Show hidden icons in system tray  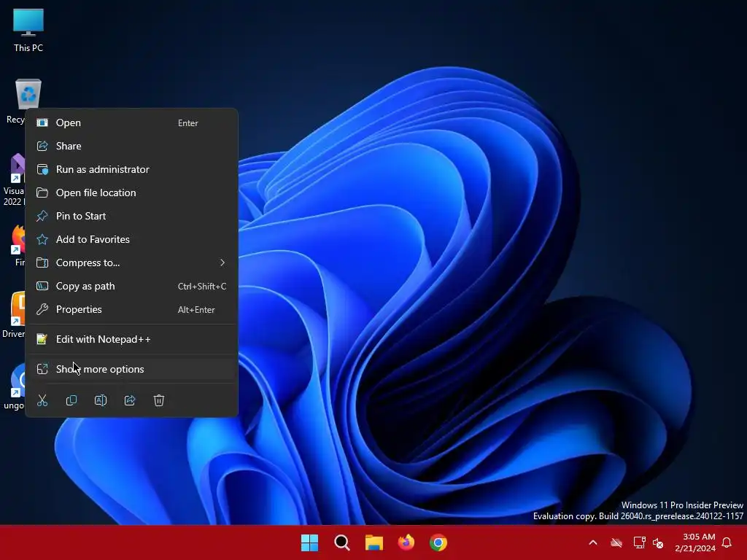[593, 542]
